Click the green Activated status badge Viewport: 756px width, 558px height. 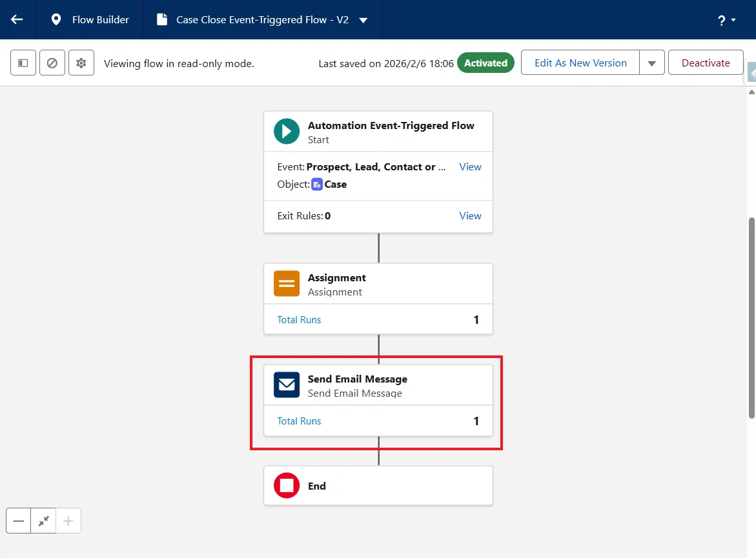point(485,63)
